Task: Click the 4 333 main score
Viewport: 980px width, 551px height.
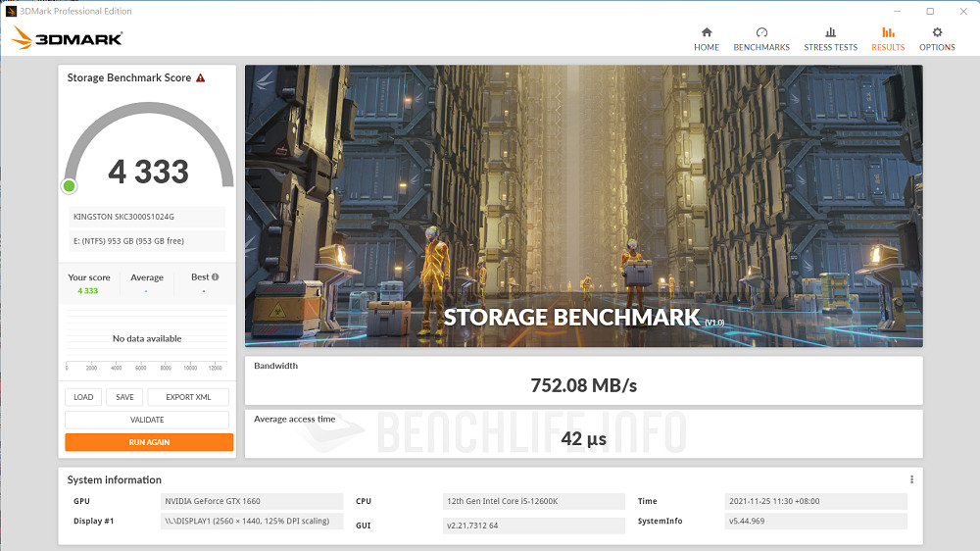Action: click(x=149, y=172)
